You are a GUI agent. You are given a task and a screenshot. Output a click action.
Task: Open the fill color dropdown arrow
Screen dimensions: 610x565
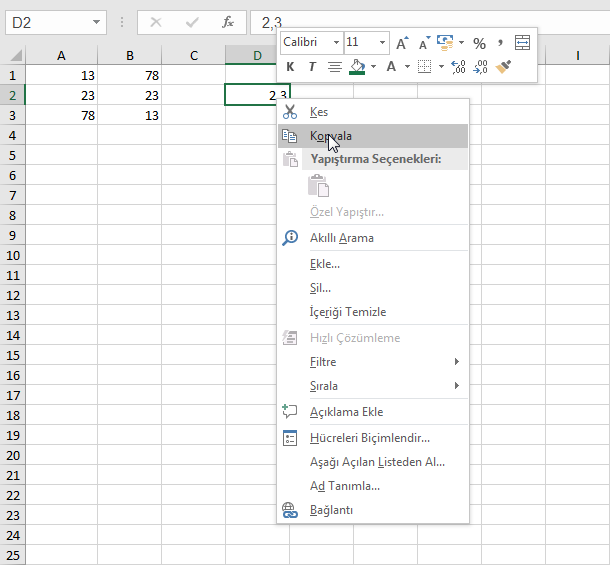(373, 67)
